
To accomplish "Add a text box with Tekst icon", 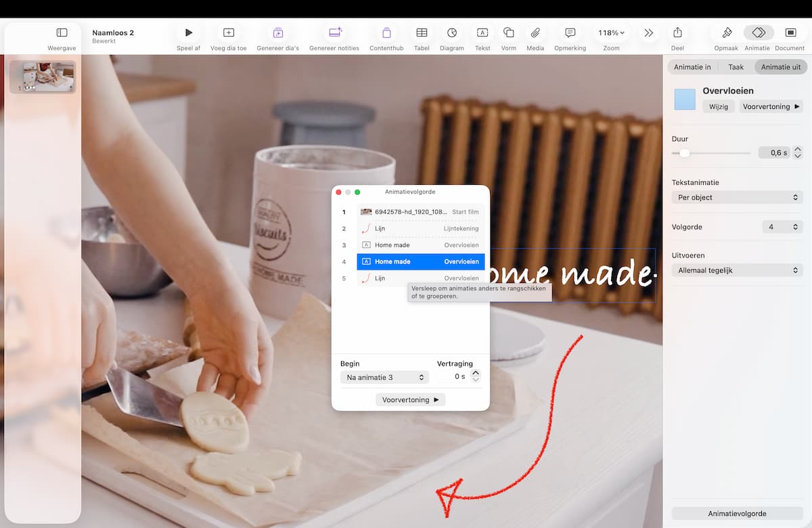I will (482, 32).
